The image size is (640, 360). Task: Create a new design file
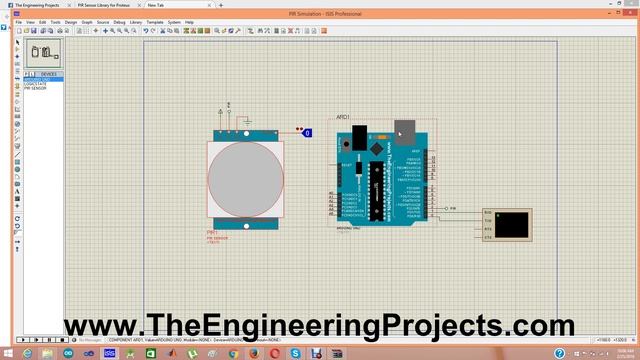click(x=19, y=31)
